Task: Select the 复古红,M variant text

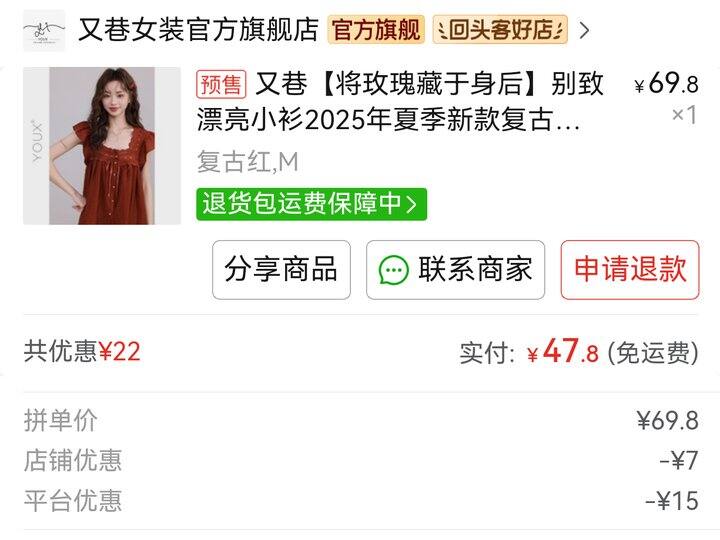Action: [248, 162]
